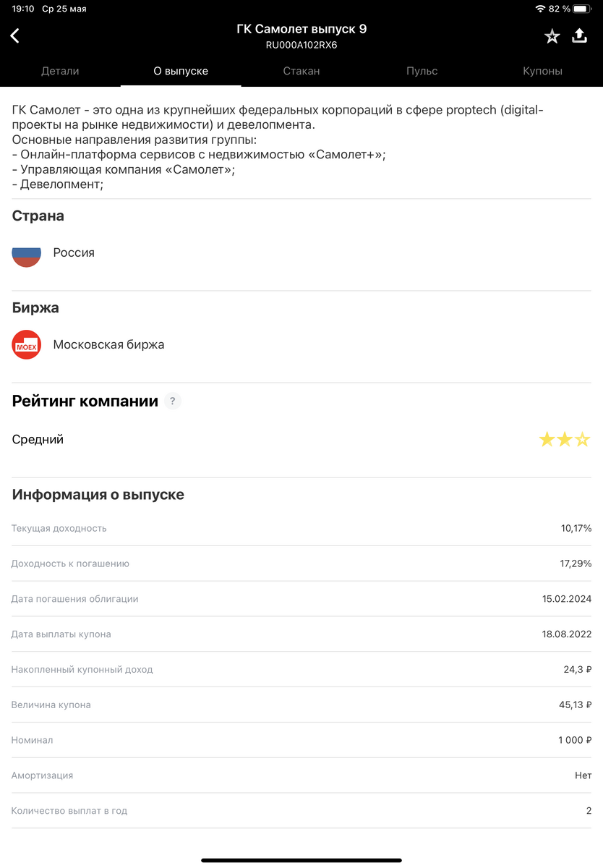The height and width of the screenshot is (868, 603).
Task: Tap the home indicator bar at bottom
Action: pos(301,859)
